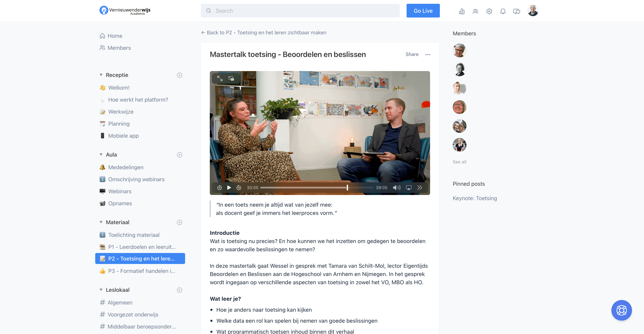Mute the video volume
The width and height of the screenshot is (644, 334).
tap(396, 188)
